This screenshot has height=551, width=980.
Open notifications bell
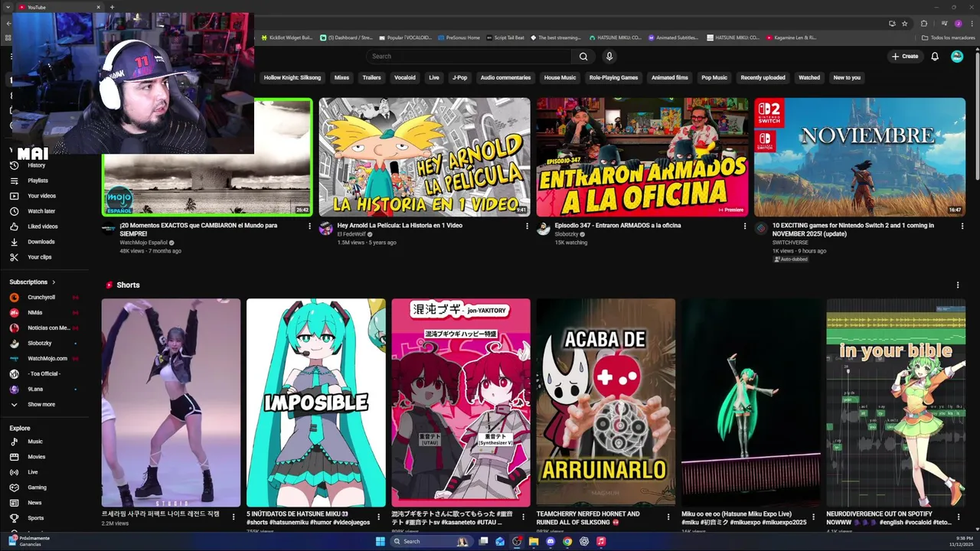[935, 56]
